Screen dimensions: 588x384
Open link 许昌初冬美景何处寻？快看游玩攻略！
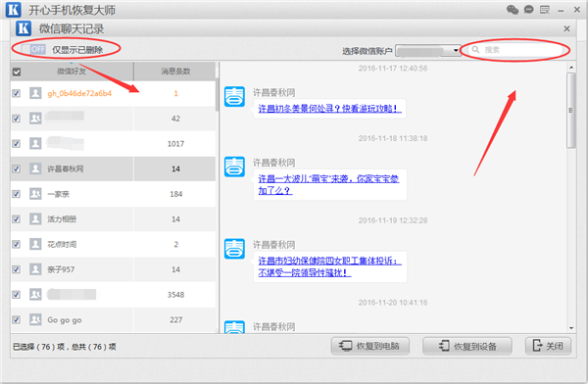329,109
